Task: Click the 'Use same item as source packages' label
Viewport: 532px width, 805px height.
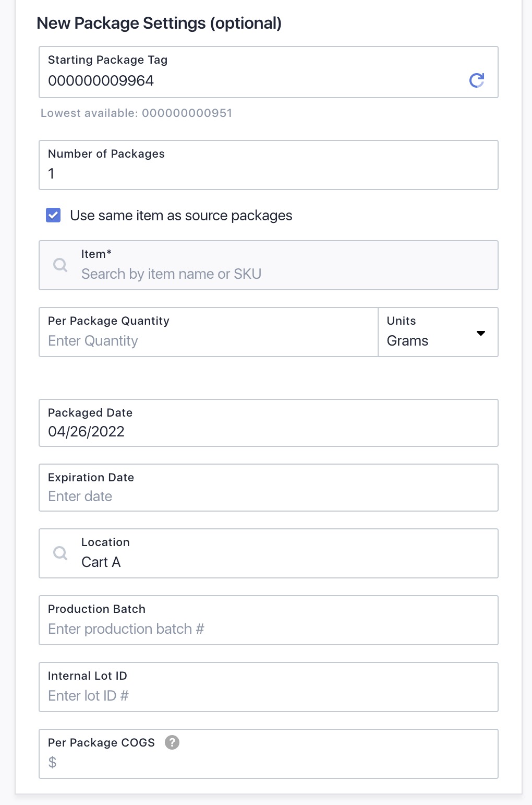Action: coord(181,216)
